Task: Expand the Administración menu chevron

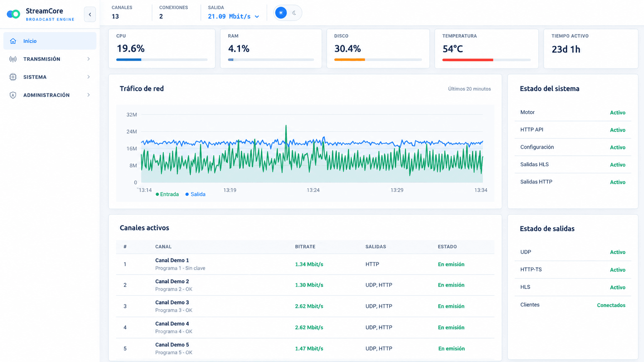Action: coord(89,95)
